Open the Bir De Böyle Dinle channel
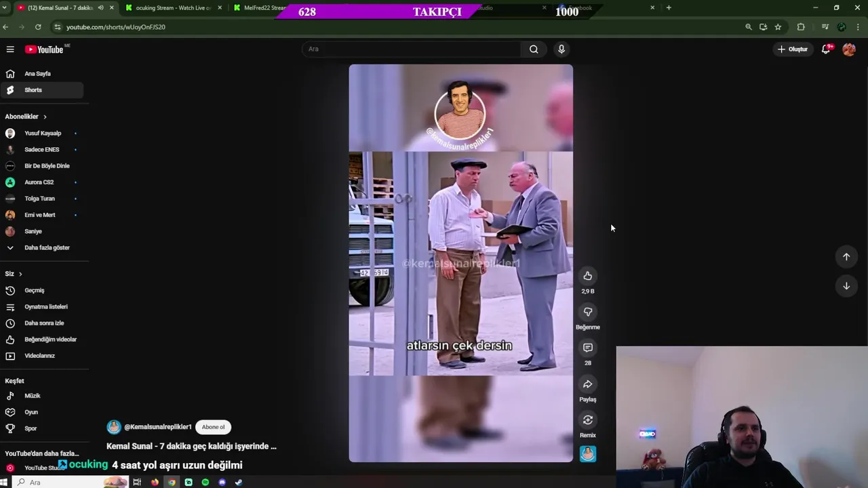 (42, 166)
